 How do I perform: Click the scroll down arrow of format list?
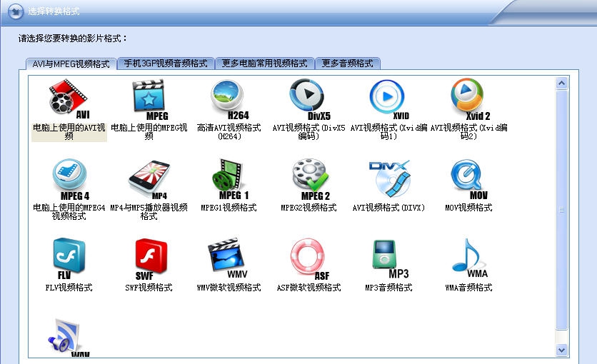tap(561, 350)
